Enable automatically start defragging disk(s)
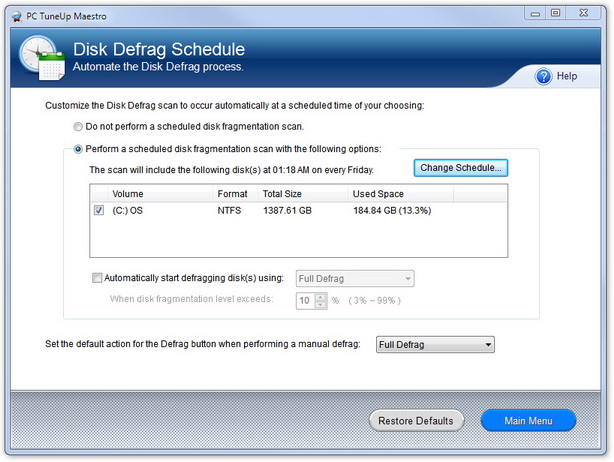 (x=97, y=279)
